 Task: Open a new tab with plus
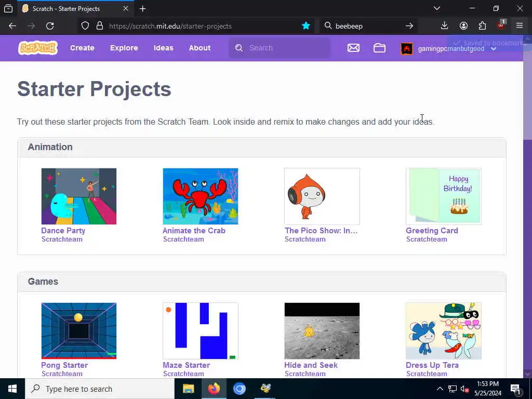pos(142,9)
